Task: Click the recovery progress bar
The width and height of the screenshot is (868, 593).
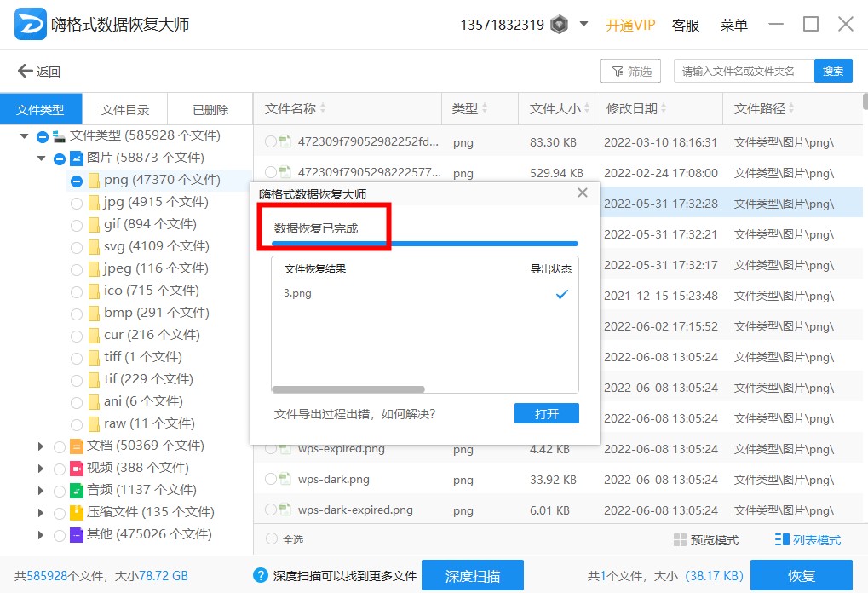Action: (x=425, y=244)
